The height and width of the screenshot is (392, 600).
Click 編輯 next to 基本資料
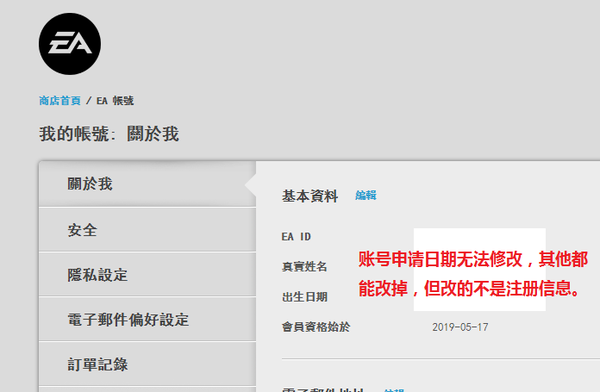366,195
